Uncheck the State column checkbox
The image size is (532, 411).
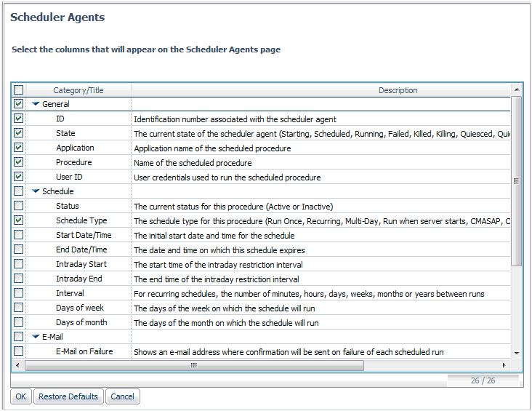pos(18,133)
